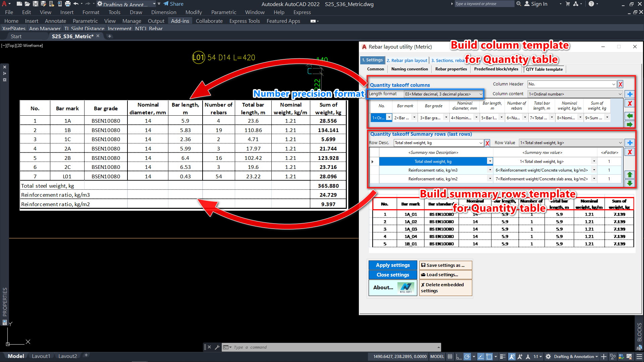Open the Parametric menu
Image resolution: width=644 pixels, height=362 pixels.
point(223,12)
